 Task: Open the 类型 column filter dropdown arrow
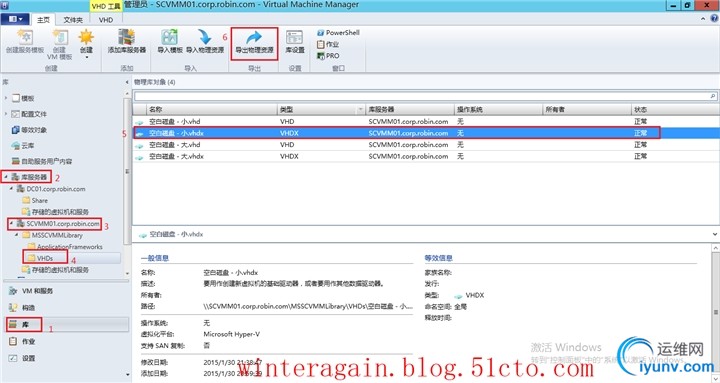(360, 110)
